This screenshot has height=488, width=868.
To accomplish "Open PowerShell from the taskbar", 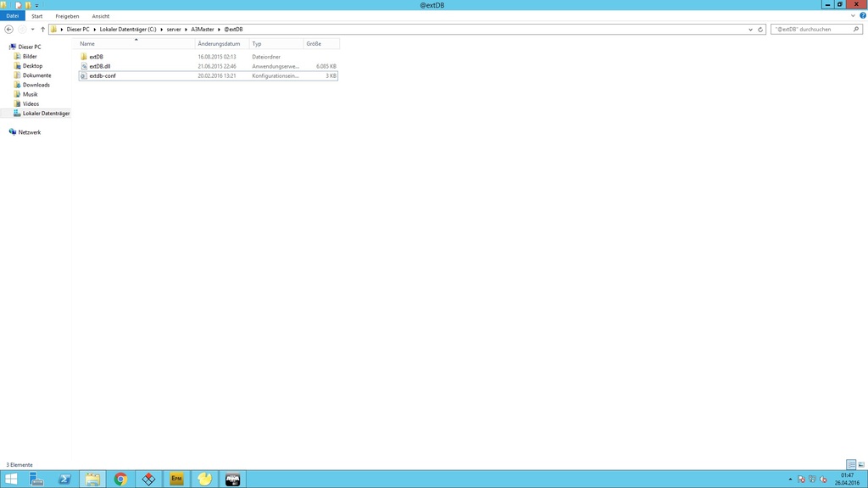I will 64,480.
